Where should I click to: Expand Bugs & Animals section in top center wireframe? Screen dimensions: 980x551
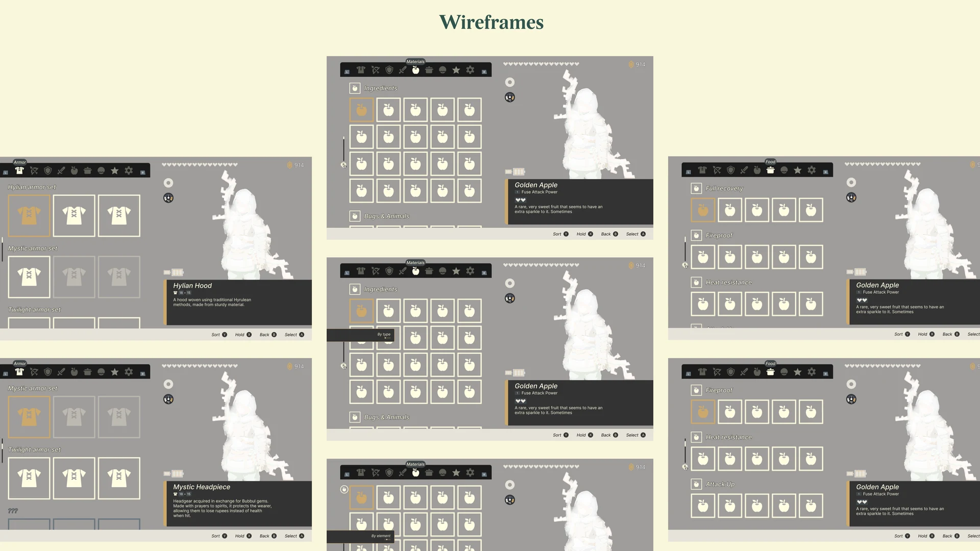pos(355,216)
